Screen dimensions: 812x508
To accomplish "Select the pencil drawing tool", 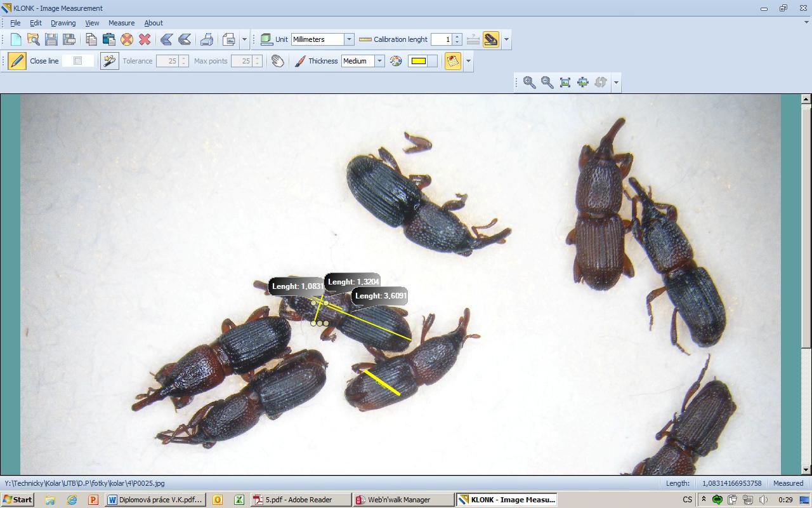I will 17,61.
